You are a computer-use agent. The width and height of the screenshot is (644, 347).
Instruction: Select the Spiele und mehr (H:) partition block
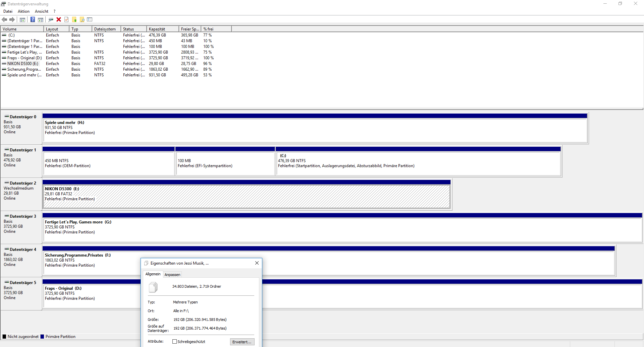pyautogui.click(x=315, y=128)
